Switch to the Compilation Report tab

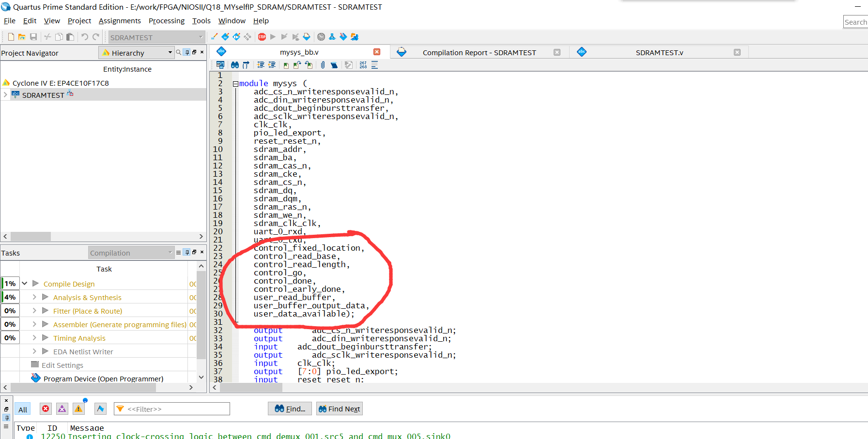pos(479,52)
